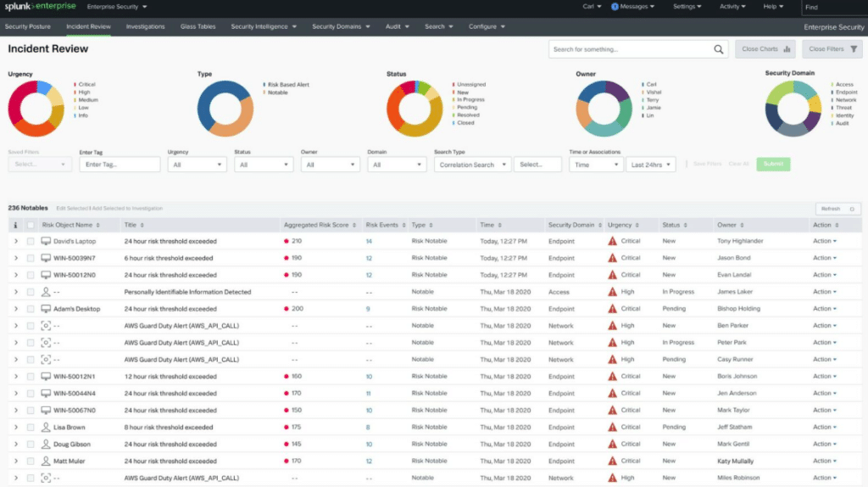Screen dimensions: 868x487
Task: Open the Investigations tab
Action: 145,26
